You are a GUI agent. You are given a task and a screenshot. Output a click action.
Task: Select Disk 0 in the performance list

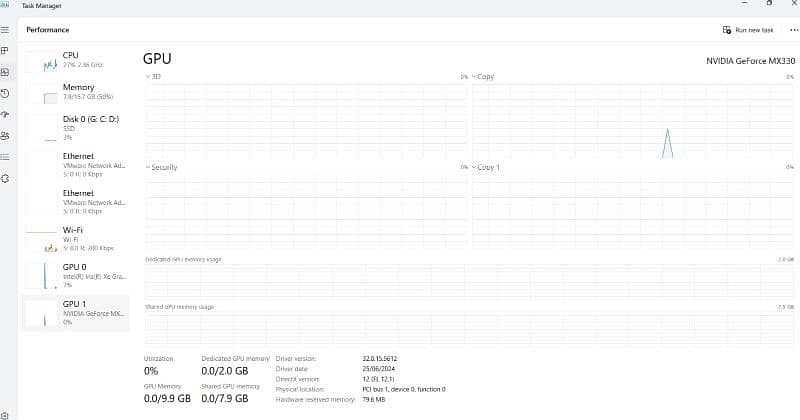76,128
